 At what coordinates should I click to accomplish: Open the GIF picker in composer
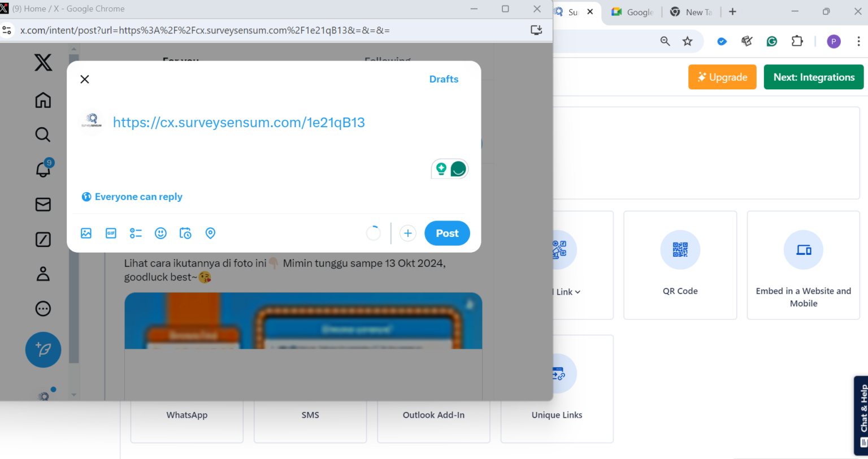(x=111, y=233)
